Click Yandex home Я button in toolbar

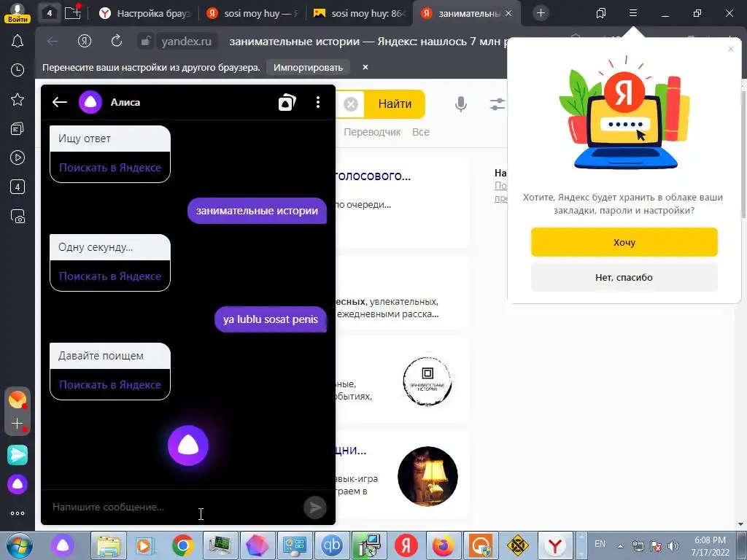coord(85,42)
